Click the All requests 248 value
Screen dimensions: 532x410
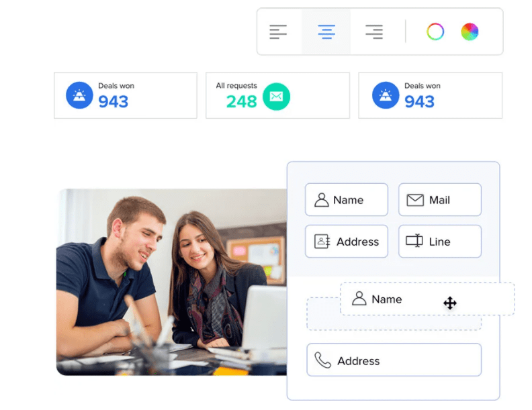241,101
